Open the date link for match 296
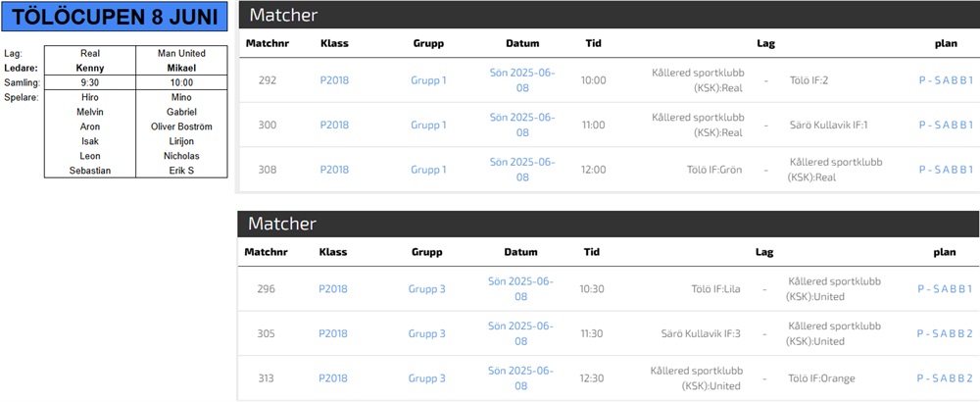Image resolution: width=980 pixels, height=402 pixels. click(x=520, y=288)
